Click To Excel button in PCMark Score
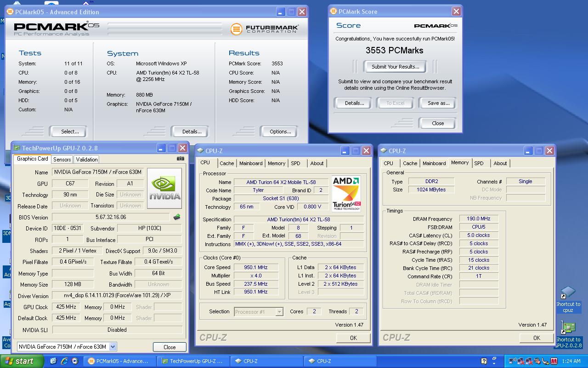This screenshot has width=588, height=368. [x=395, y=103]
